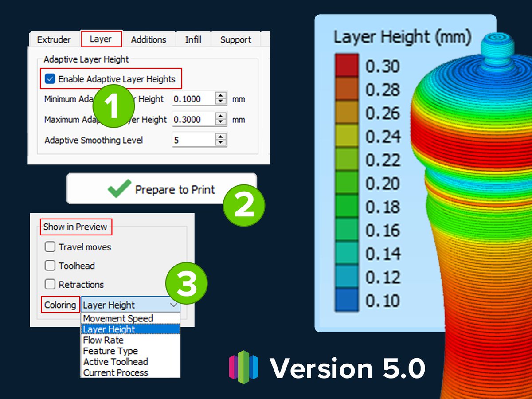Viewport: 532px width, 399px height.
Task: Open the Coloring dropdown
Action: tap(131, 305)
